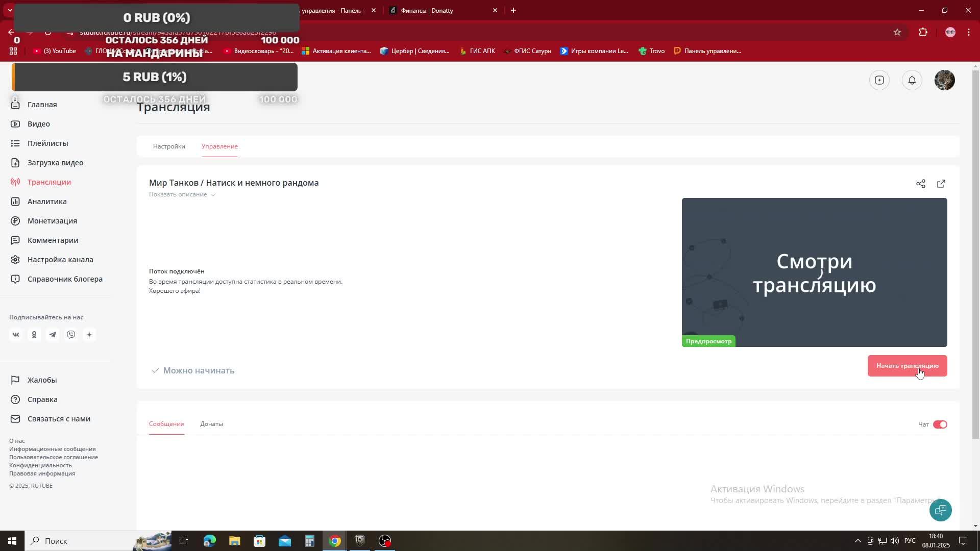Image resolution: width=980 pixels, height=551 pixels.
Task: Open the Telegram social icon
Action: (53, 335)
